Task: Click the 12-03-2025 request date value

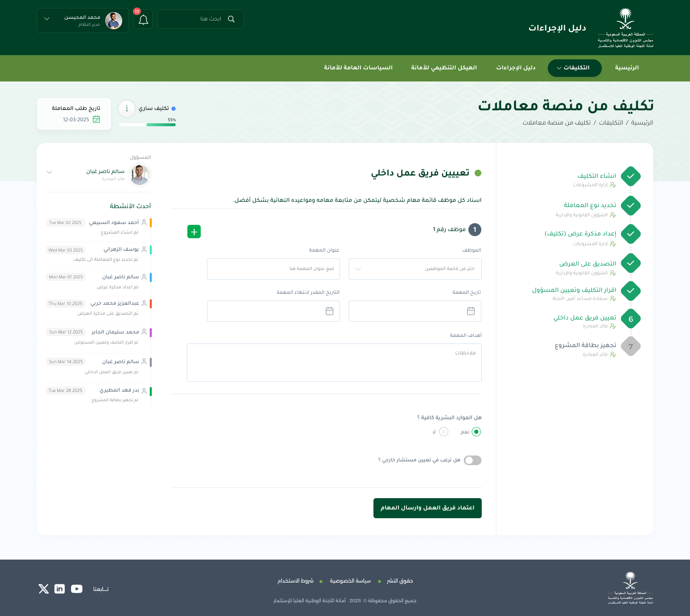Action: 76,120
